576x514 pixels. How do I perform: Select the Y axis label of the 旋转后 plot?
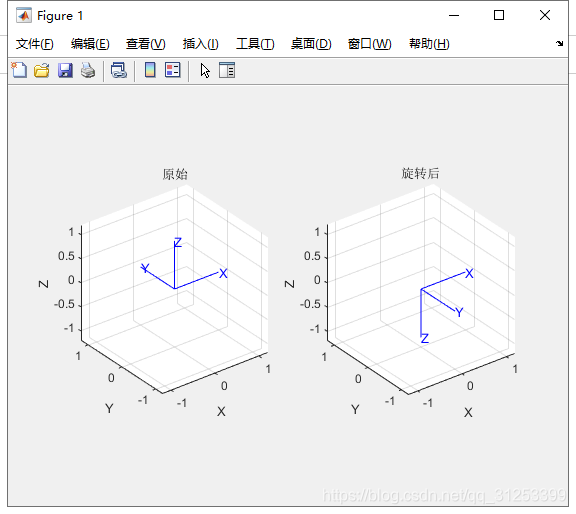tap(355, 409)
